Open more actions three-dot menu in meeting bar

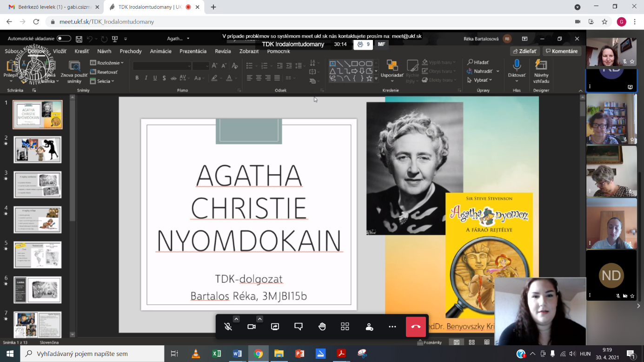pos(392,327)
